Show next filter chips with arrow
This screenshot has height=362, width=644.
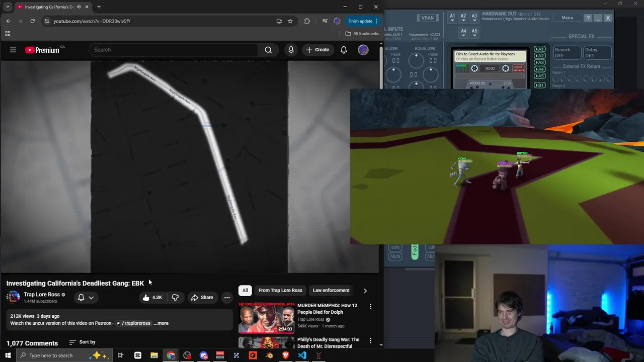pyautogui.click(x=365, y=291)
